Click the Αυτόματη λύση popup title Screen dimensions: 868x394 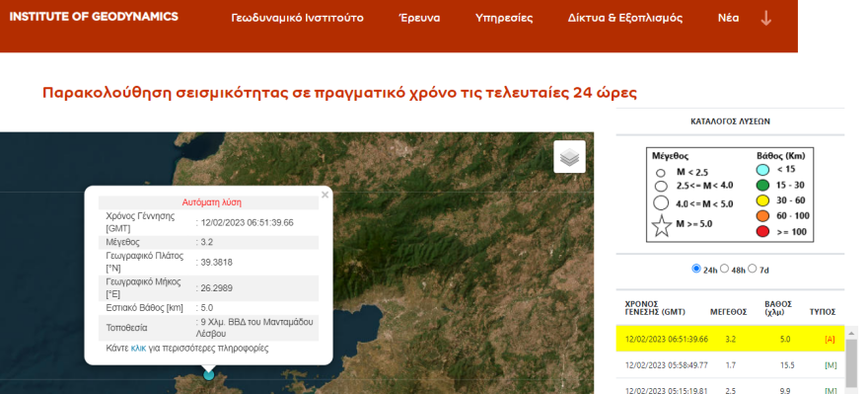click(x=211, y=202)
